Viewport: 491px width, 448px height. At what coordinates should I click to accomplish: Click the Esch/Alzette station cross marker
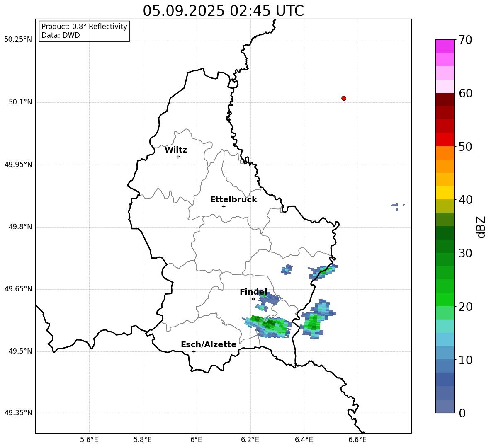click(x=194, y=351)
